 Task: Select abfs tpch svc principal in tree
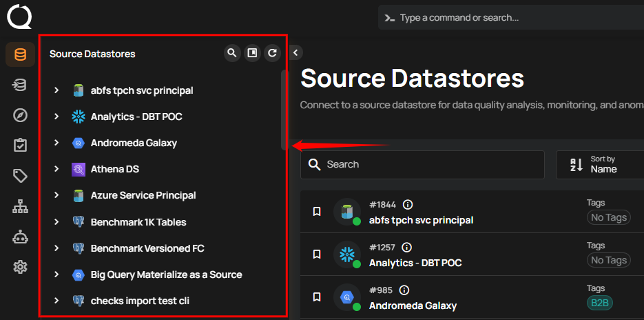click(142, 90)
